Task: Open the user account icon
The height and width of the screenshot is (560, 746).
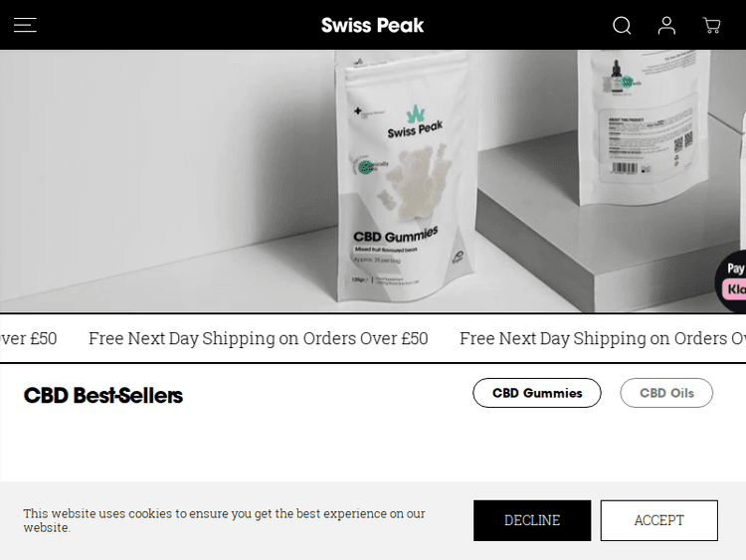Action: click(x=666, y=25)
